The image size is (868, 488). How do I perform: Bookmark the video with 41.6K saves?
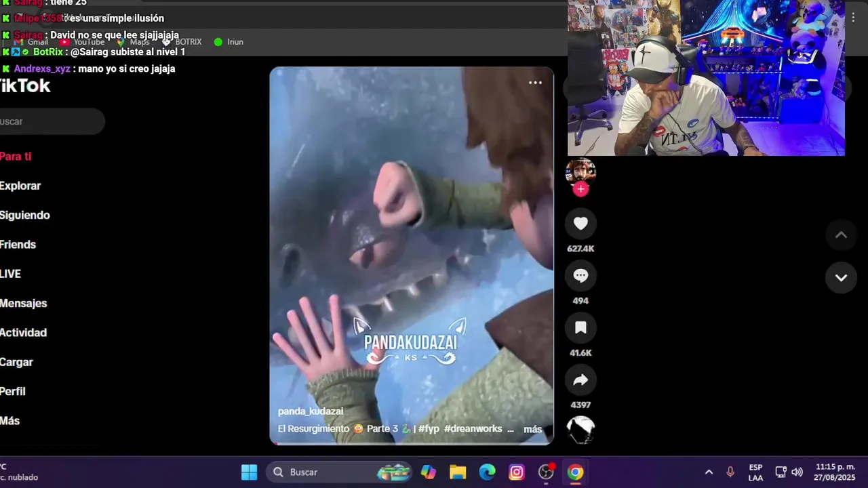point(580,328)
